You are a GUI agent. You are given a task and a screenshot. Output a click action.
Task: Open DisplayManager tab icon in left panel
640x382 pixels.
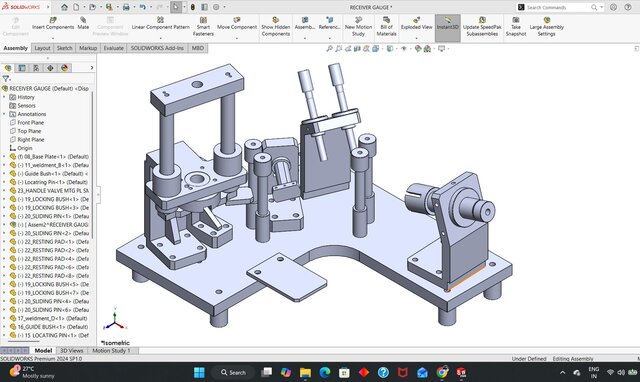pos(64,68)
